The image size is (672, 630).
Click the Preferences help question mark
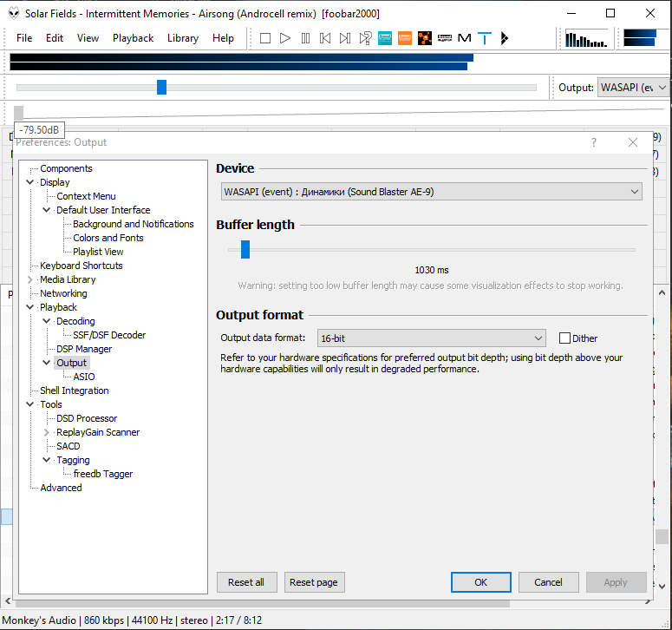pyautogui.click(x=594, y=142)
